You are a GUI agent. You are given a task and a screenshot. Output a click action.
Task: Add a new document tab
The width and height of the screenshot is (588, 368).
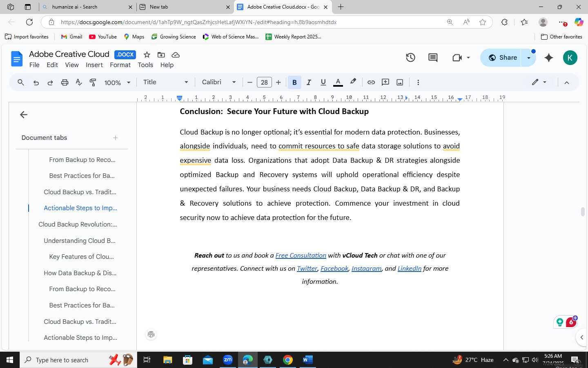116,138
